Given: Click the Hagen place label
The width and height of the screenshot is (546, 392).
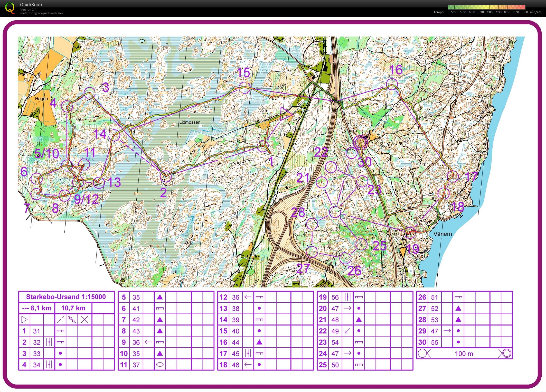Looking at the screenshot, I should click(41, 99).
